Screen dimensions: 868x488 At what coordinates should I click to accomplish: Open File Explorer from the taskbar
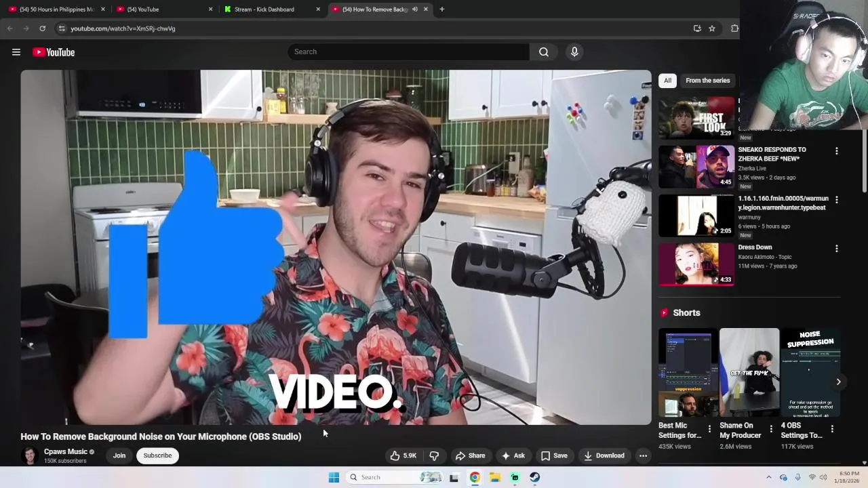pyautogui.click(x=495, y=477)
